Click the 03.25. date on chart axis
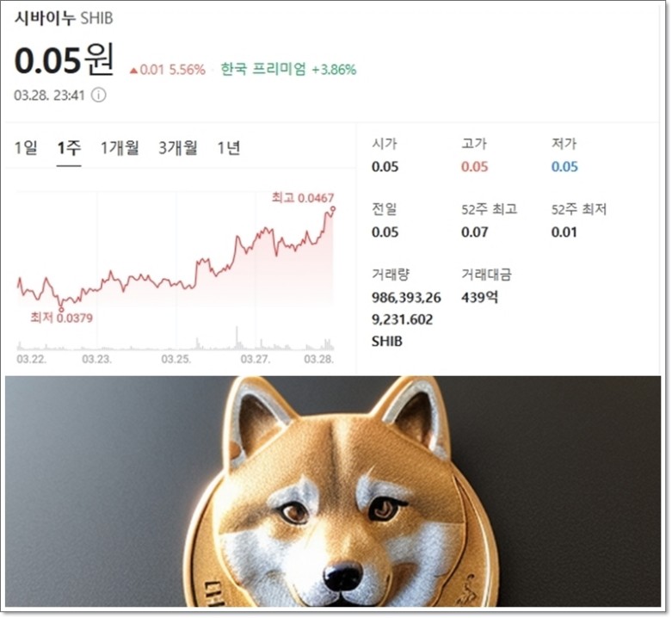This screenshot has height=618, width=672. [x=176, y=359]
